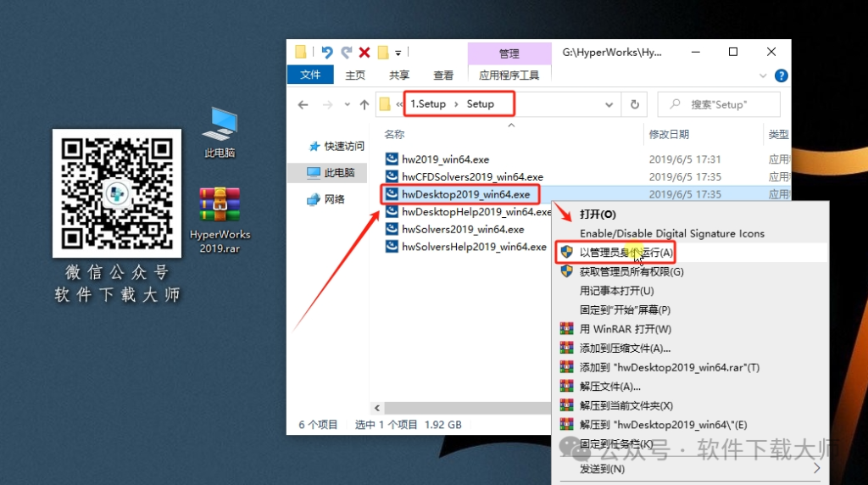The height and width of the screenshot is (485, 868).
Task: Open address bar history dropdown
Action: [609, 104]
